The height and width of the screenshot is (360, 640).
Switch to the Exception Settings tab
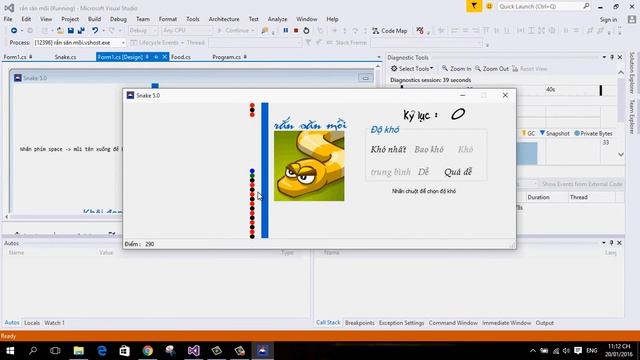[401, 323]
